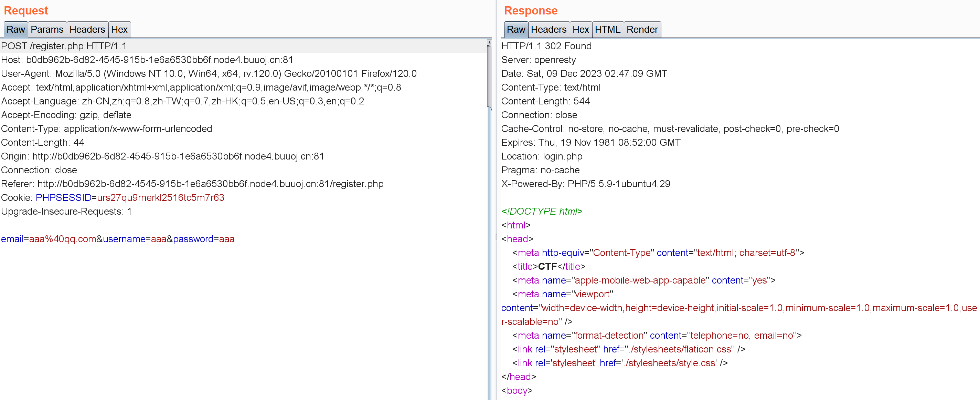Click the Location: login.php line
The width and height of the screenshot is (980, 400).
click(542, 156)
